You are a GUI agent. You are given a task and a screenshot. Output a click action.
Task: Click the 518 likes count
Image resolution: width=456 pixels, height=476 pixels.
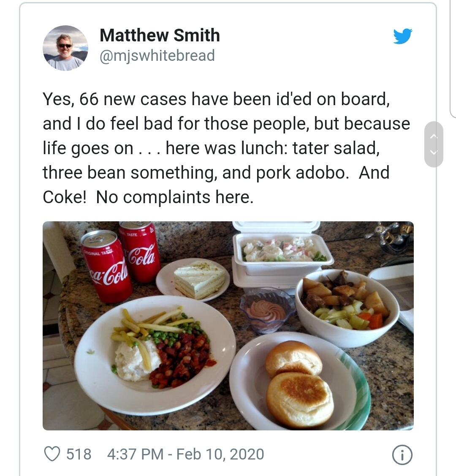(79, 454)
